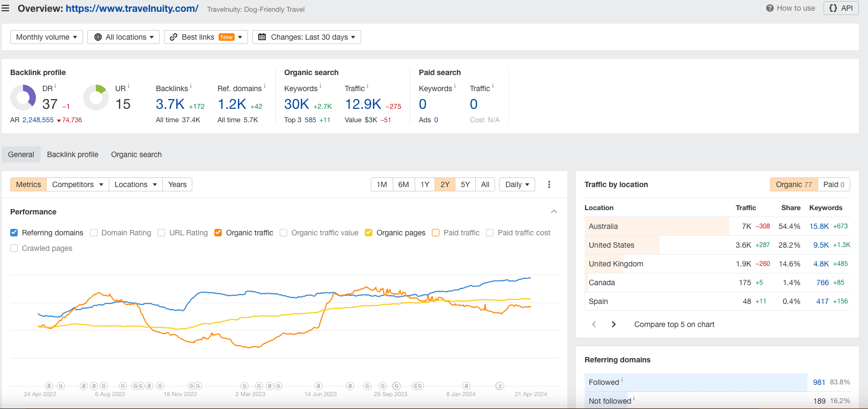Viewport: 868px width, 409px height.
Task: Click the Organic search Keywords info icon
Action: point(320,86)
